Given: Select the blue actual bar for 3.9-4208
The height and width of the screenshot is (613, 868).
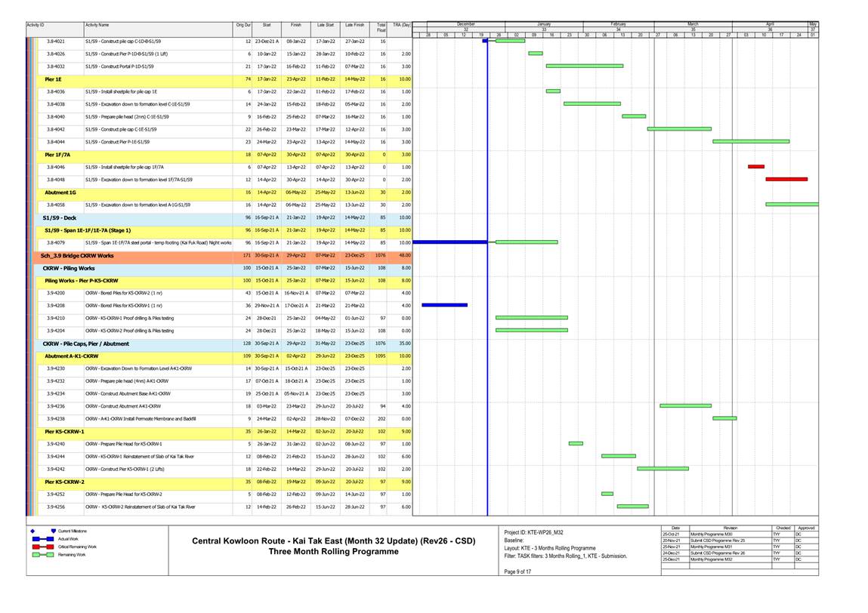Looking at the screenshot, I should pos(444,305).
